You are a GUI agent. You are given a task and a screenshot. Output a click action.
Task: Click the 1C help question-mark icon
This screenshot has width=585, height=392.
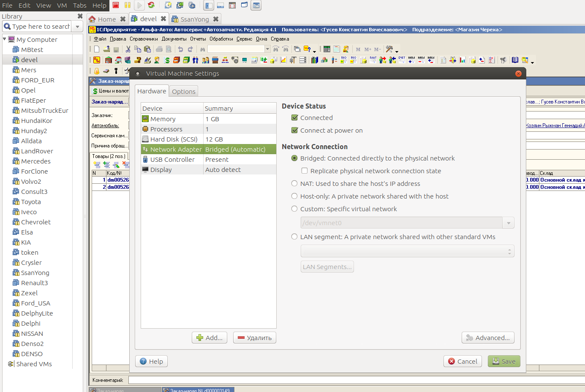click(307, 49)
